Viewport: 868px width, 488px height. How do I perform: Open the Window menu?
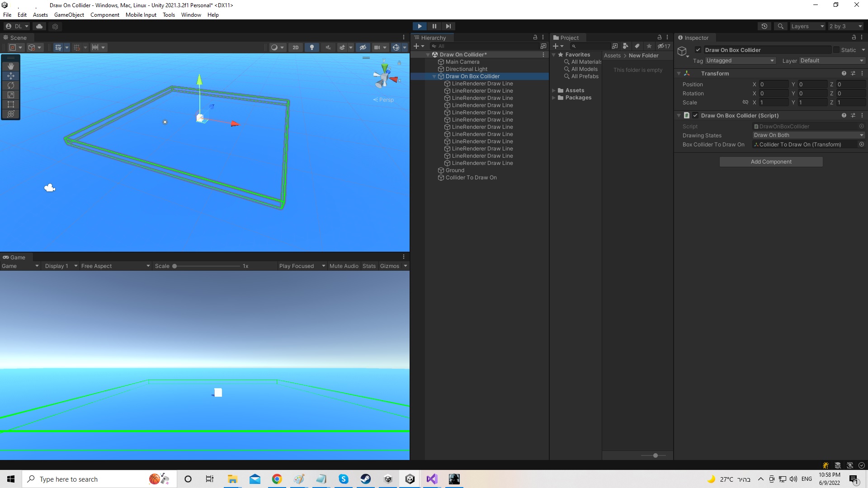[x=191, y=15]
